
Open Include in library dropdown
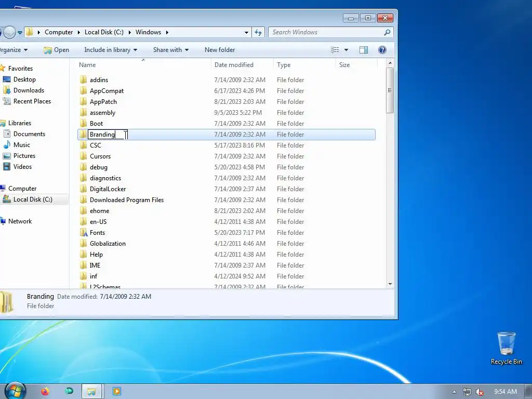(x=111, y=50)
